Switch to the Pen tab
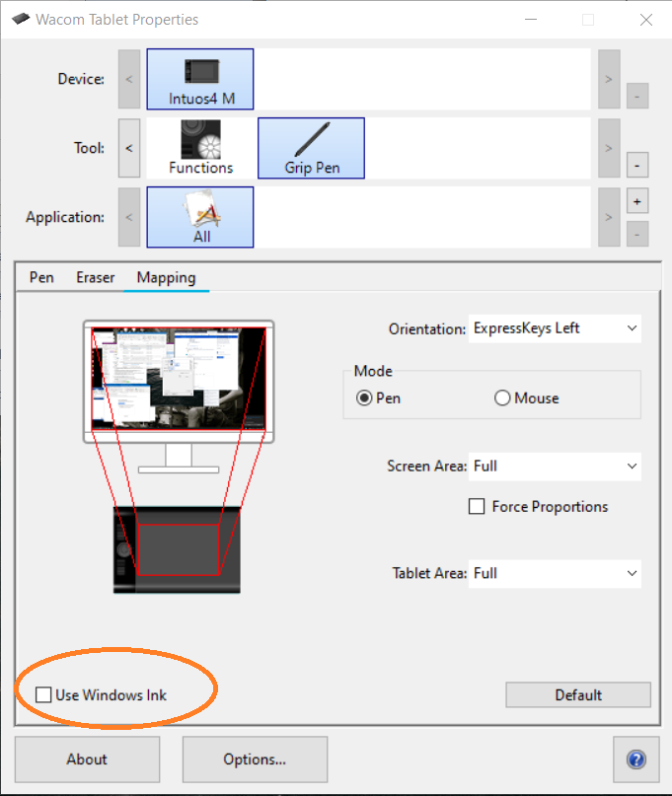The height and width of the screenshot is (796, 672). pyautogui.click(x=41, y=277)
